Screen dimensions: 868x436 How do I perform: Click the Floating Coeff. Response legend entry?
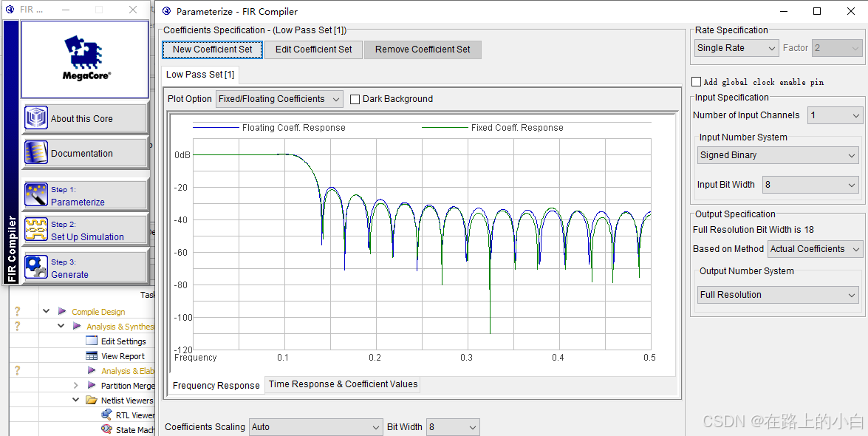pos(269,127)
